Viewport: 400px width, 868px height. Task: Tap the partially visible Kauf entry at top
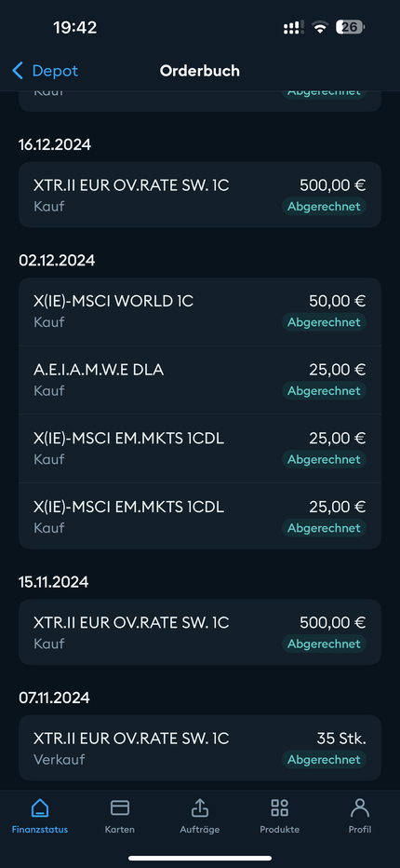tap(200, 101)
